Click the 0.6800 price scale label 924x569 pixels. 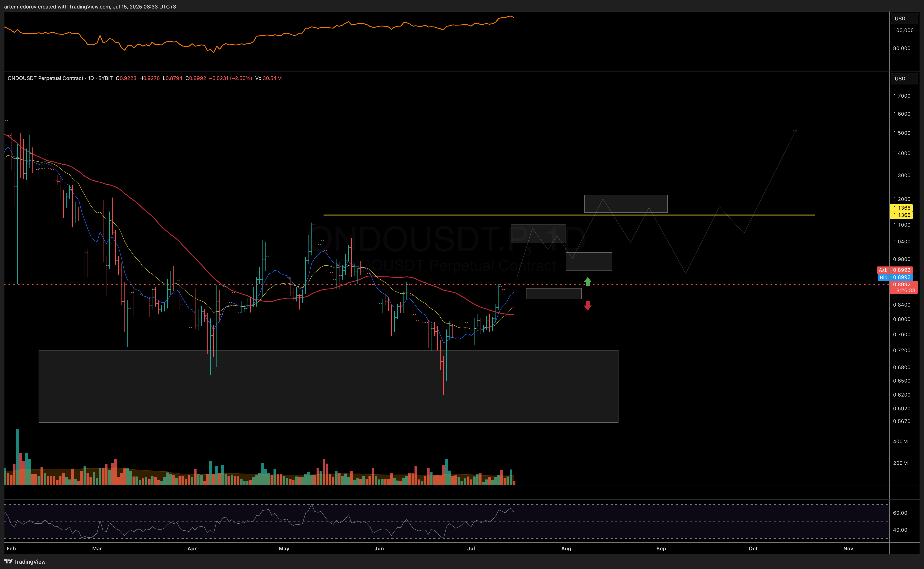tap(902, 367)
